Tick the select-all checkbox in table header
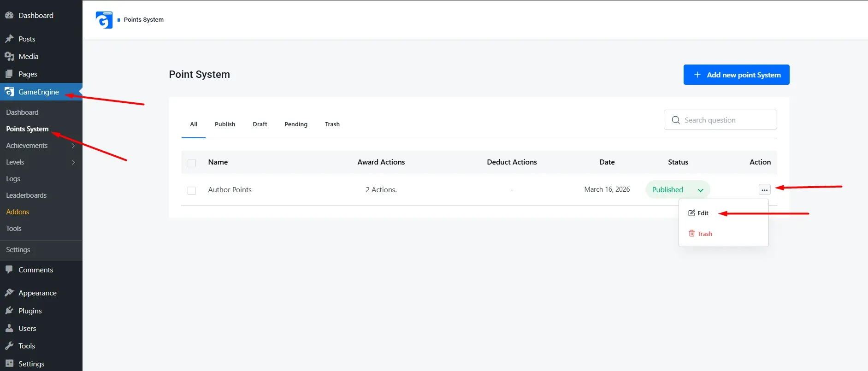This screenshot has width=868, height=371. pyautogui.click(x=192, y=163)
